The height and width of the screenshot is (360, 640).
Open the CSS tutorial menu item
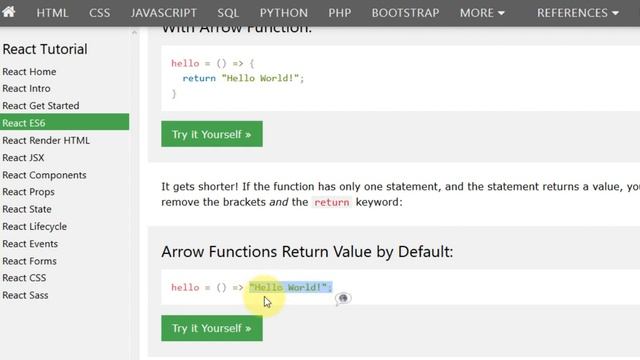pos(100,13)
